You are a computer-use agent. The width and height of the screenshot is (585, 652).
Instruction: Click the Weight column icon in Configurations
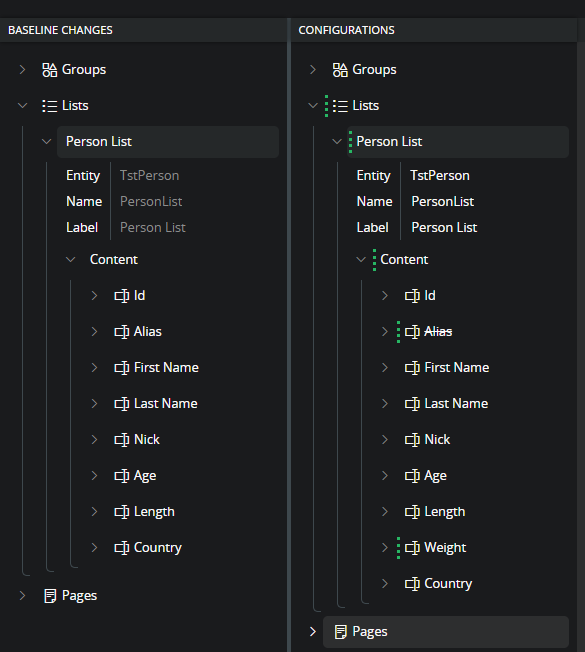[412, 548]
